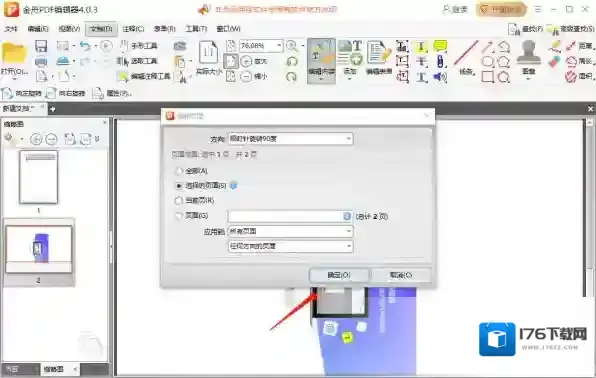This screenshot has height=378, width=596.
Task: Click the Print icon in toolbar
Action: pyautogui.click(x=41, y=61)
